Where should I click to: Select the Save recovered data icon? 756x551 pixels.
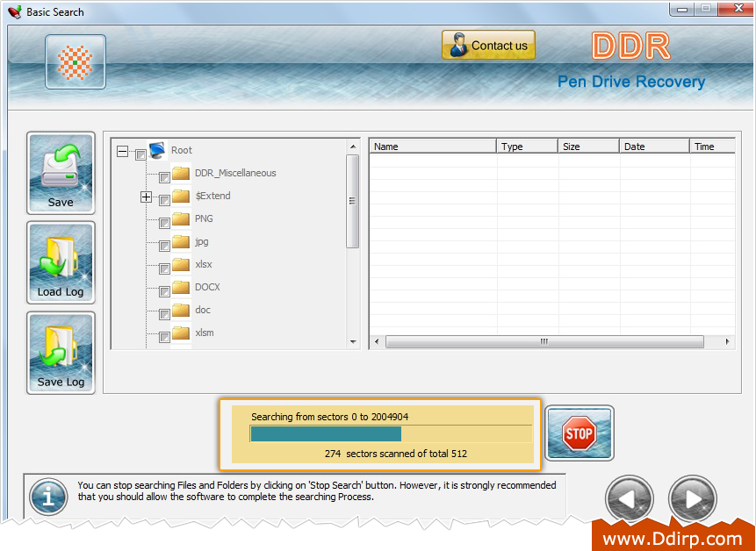(61, 173)
